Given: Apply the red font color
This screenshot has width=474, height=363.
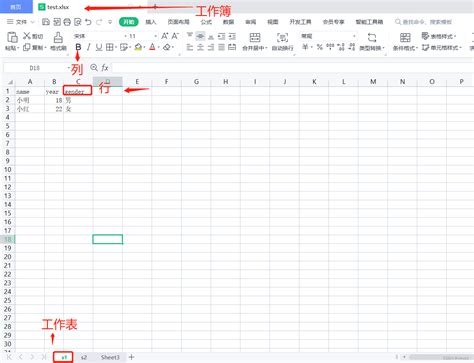Looking at the screenshot, I should point(152,47).
